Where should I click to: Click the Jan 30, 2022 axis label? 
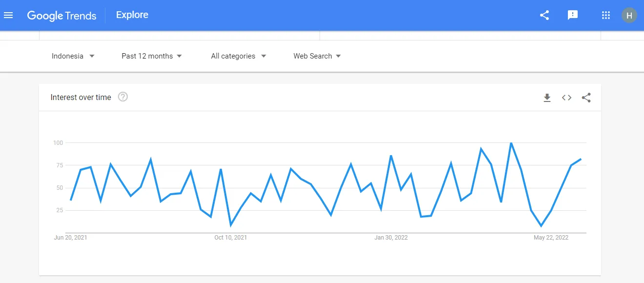[391, 238]
